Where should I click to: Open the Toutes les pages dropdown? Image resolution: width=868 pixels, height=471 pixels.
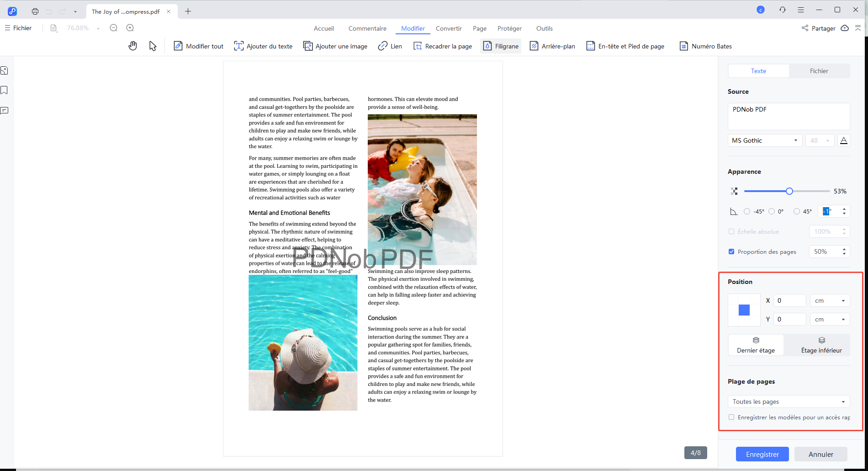point(789,401)
